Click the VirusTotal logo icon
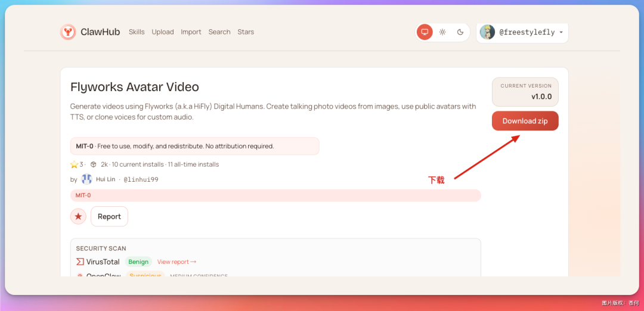The height and width of the screenshot is (311, 644). [80, 262]
